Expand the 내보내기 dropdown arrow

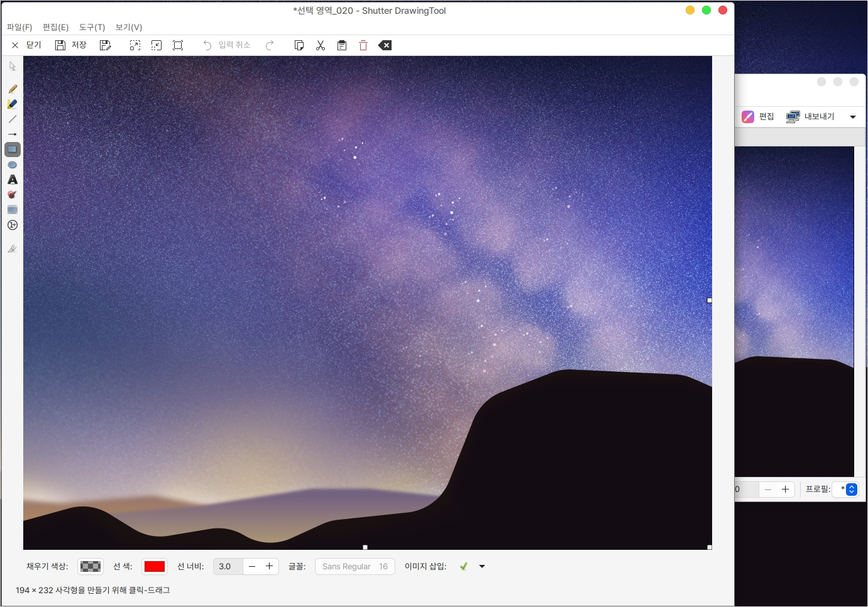(853, 117)
